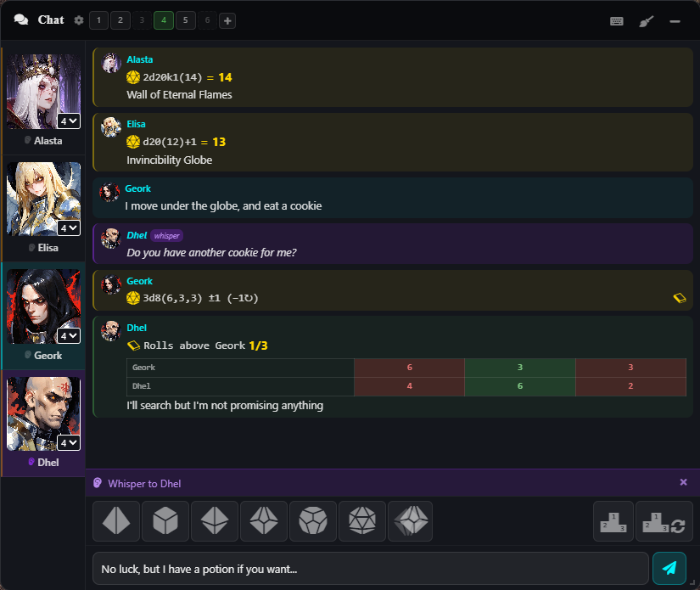This screenshot has height=590, width=700.
Task: Click the keyboard shortcuts icon in the top bar
Action: (617, 20)
